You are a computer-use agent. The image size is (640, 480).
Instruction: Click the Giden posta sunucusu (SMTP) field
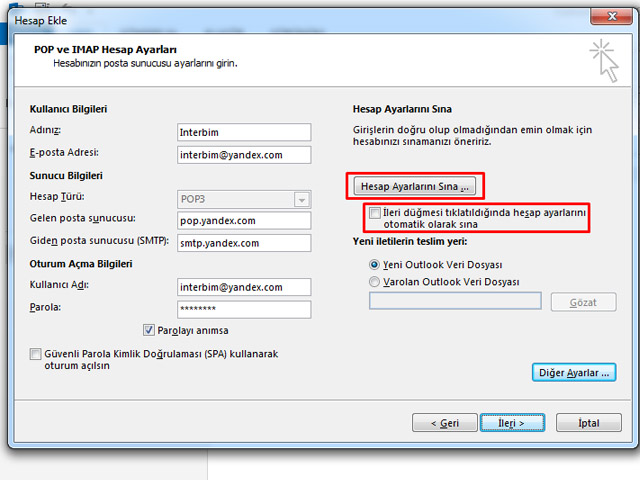click(243, 242)
